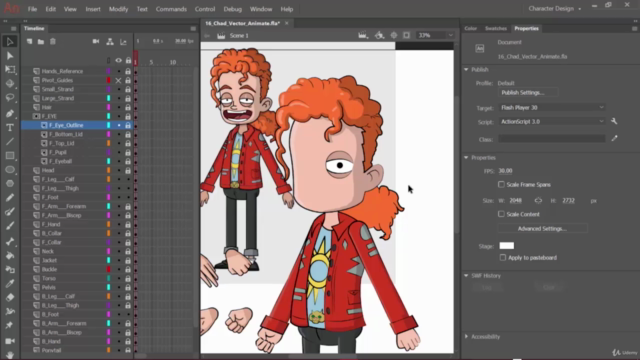Open the Stage background color swatch

(x=507, y=246)
